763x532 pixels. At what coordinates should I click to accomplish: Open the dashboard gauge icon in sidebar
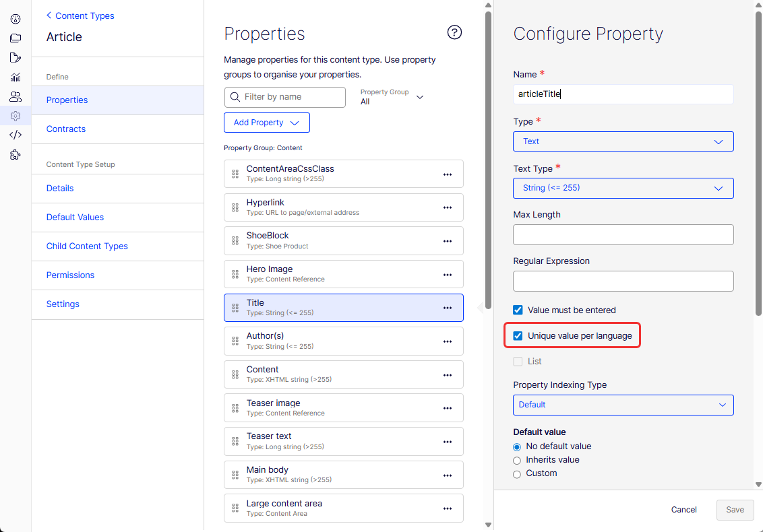(16, 19)
